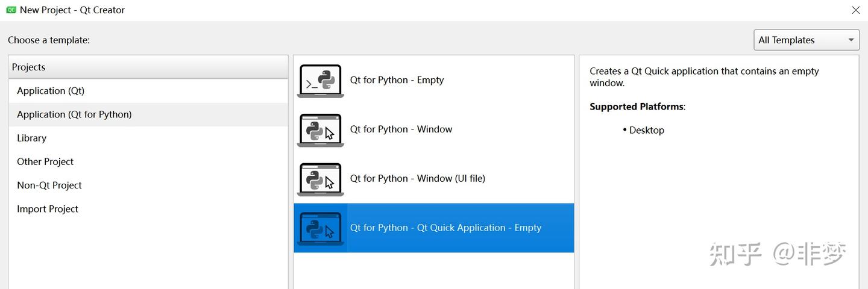
Task: Choose 'Qt for Python - Window (UI file)' label
Action: pyautogui.click(x=417, y=178)
